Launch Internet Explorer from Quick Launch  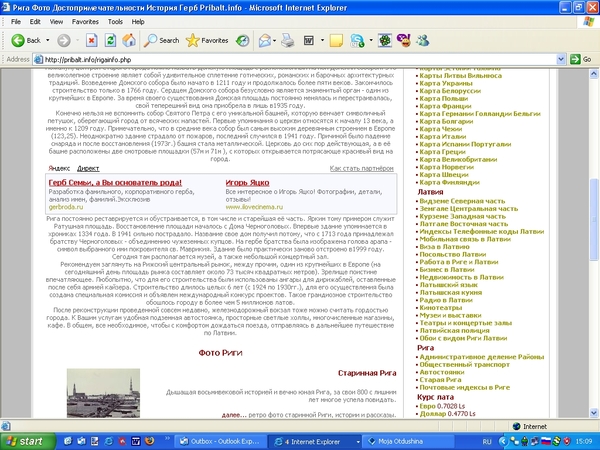tap(109, 441)
